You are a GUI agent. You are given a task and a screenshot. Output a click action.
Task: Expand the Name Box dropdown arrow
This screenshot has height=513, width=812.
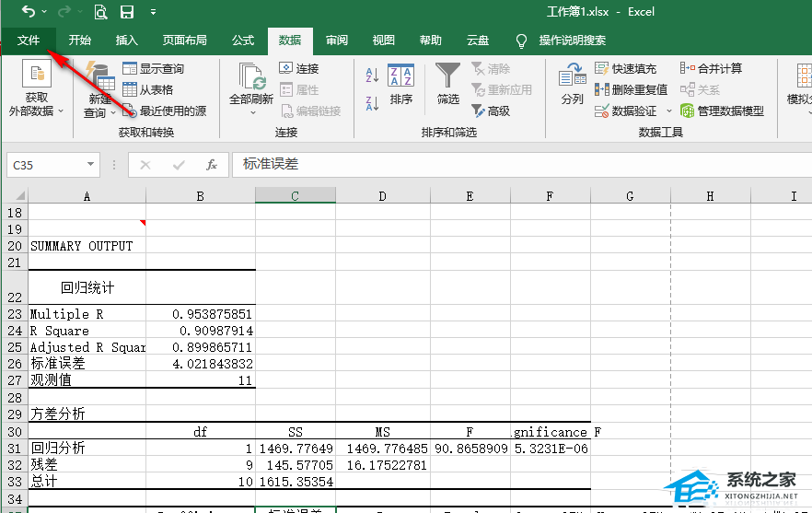point(90,165)
